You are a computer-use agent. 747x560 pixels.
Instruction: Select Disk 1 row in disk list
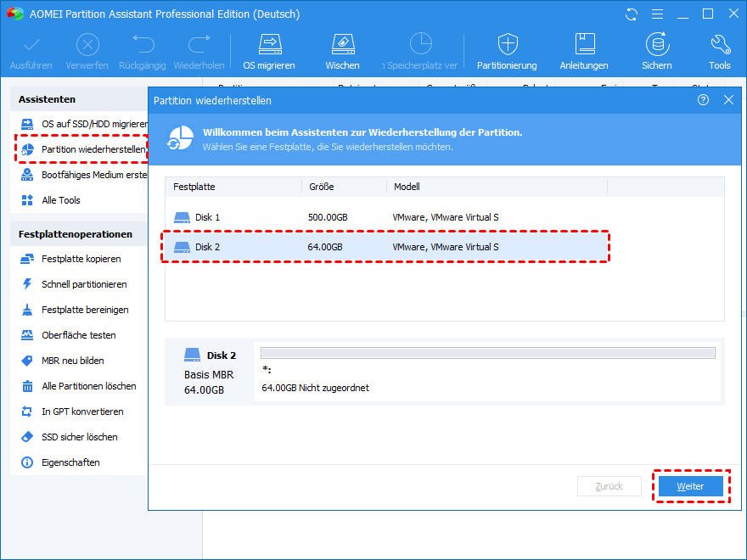[386, 217]
